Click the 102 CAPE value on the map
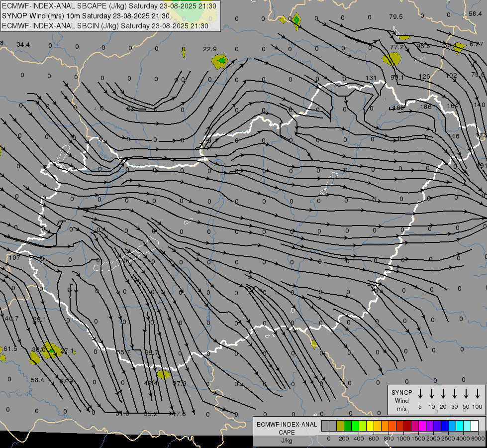The width and height of the screenshot is (487, 448). [x=451, y=76]
